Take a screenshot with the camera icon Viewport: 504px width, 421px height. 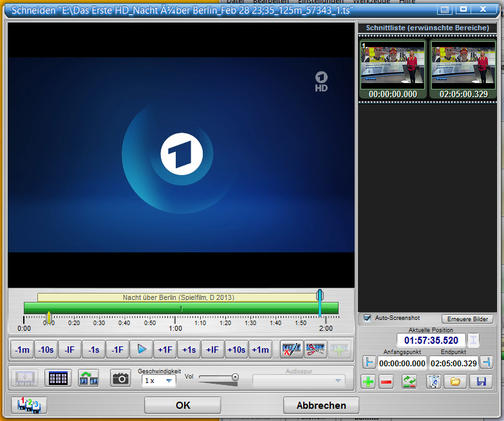120,379
